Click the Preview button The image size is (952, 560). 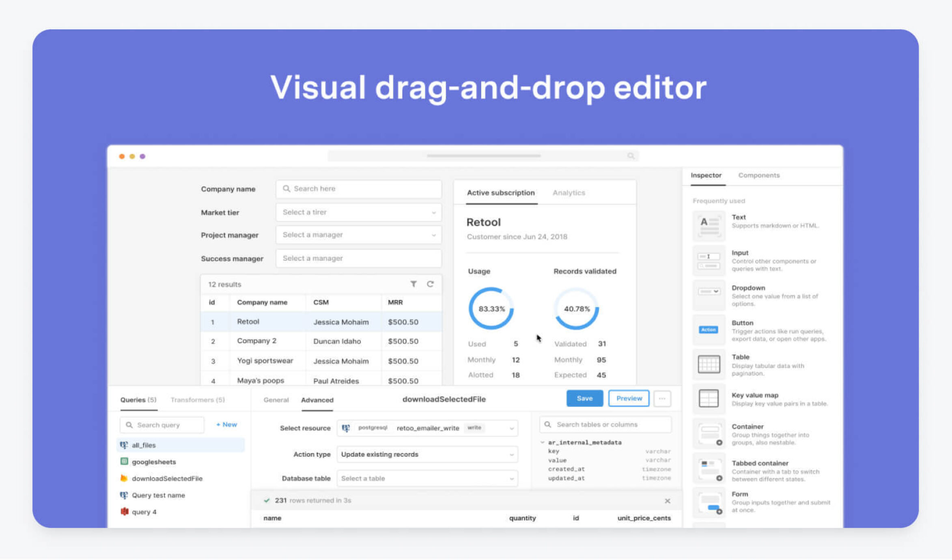coord(629,398)
